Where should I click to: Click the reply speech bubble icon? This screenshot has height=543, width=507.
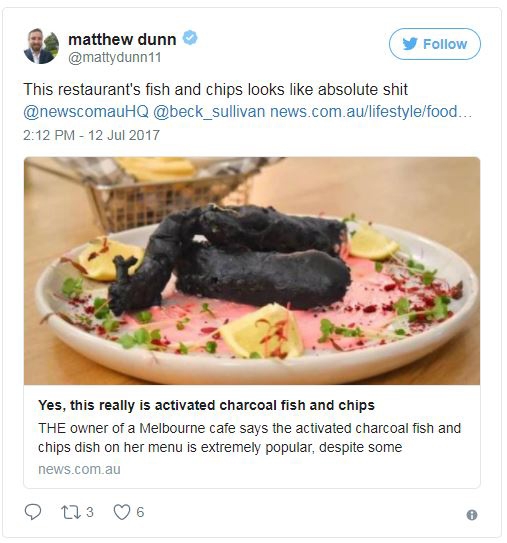click(33, 511)
